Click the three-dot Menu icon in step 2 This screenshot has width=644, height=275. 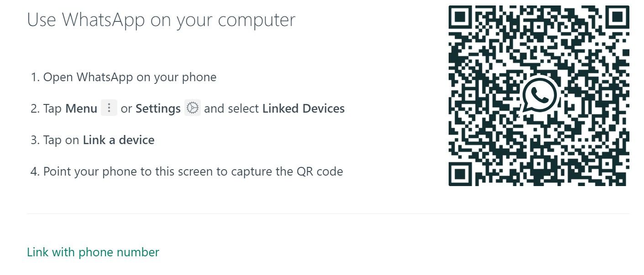tap(108, 108)
